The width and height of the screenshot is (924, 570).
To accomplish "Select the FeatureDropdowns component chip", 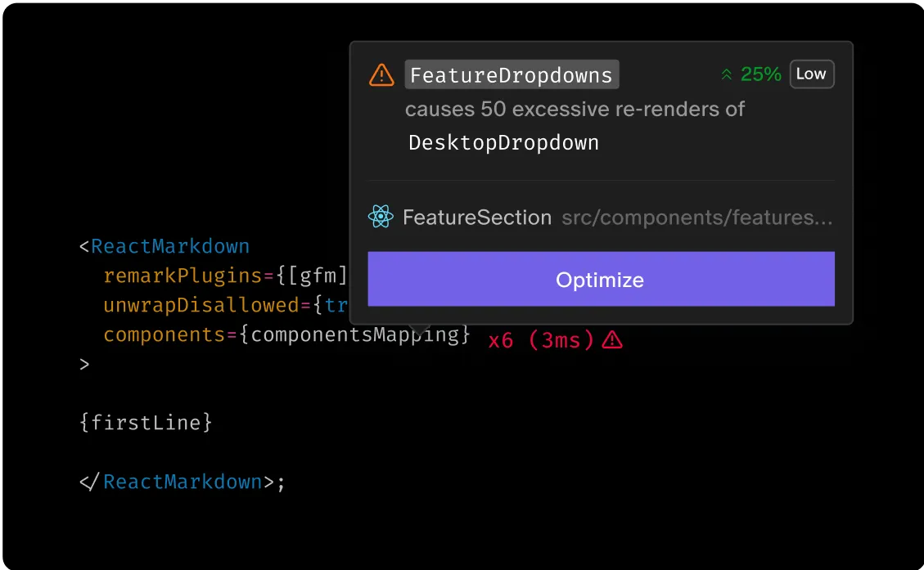I will pyautogui.click(x=511, y=74).
